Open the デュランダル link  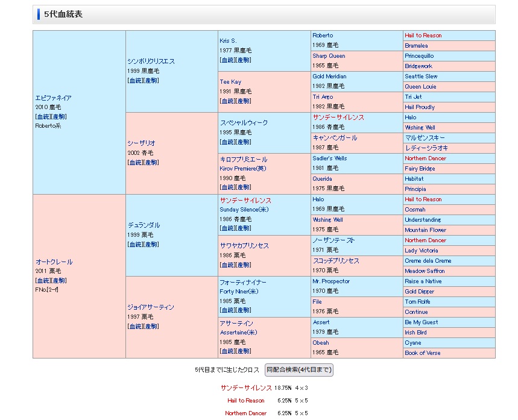[x=144, y=225]
